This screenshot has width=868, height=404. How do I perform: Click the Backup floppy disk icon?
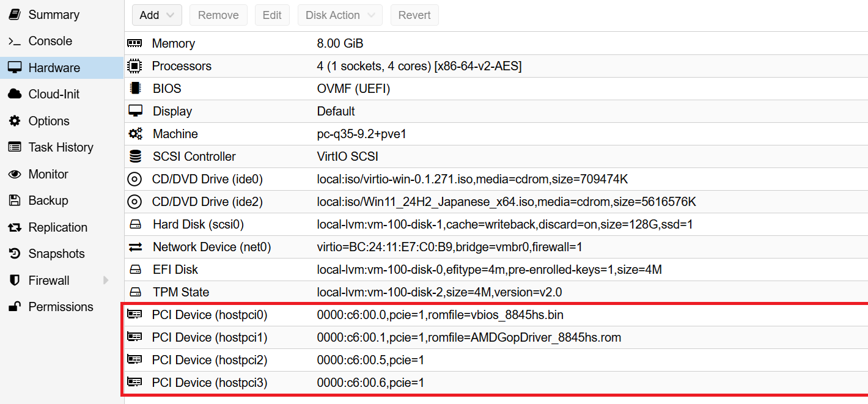point(15,200)
